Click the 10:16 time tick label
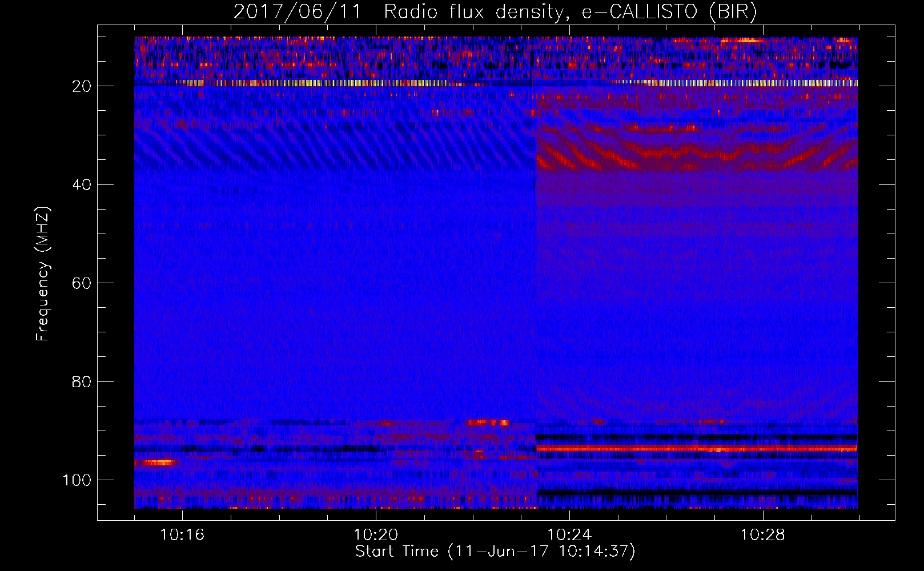The width and height of the screenshot is (924, 571). [x=182, y=535]
